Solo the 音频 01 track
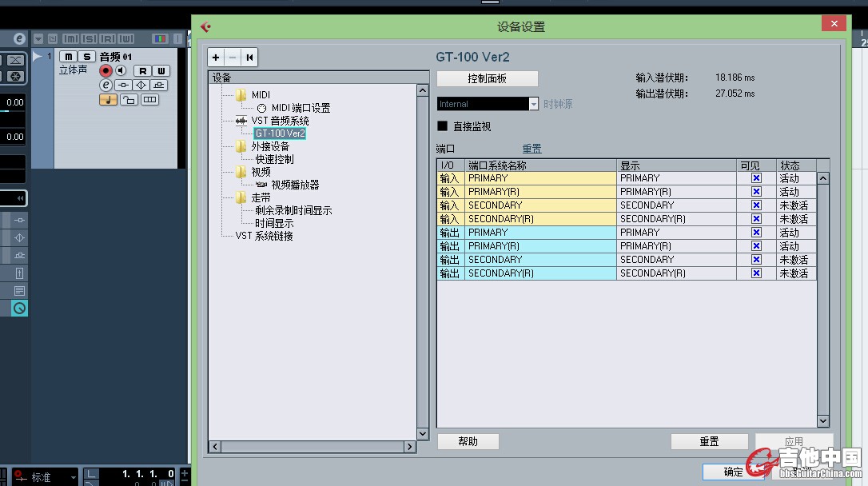The width and height of the screenshot is (868, 486). coord(86,57)
